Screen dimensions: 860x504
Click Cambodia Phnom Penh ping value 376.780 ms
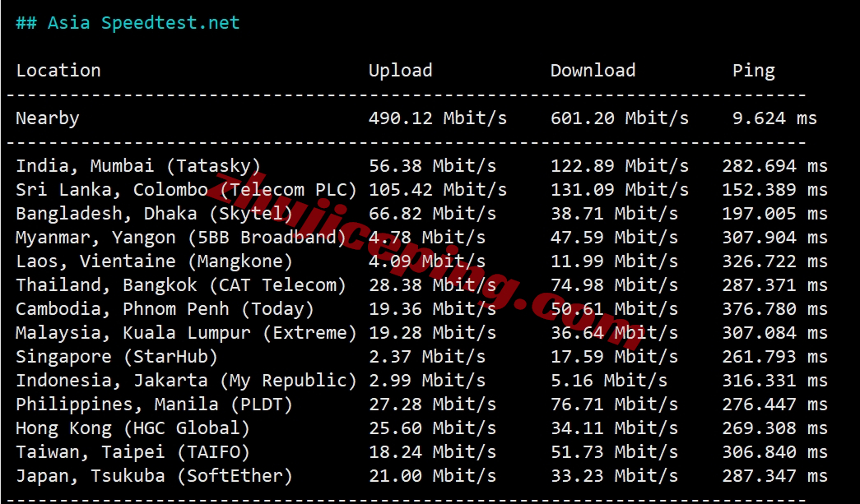pos(774,309)
